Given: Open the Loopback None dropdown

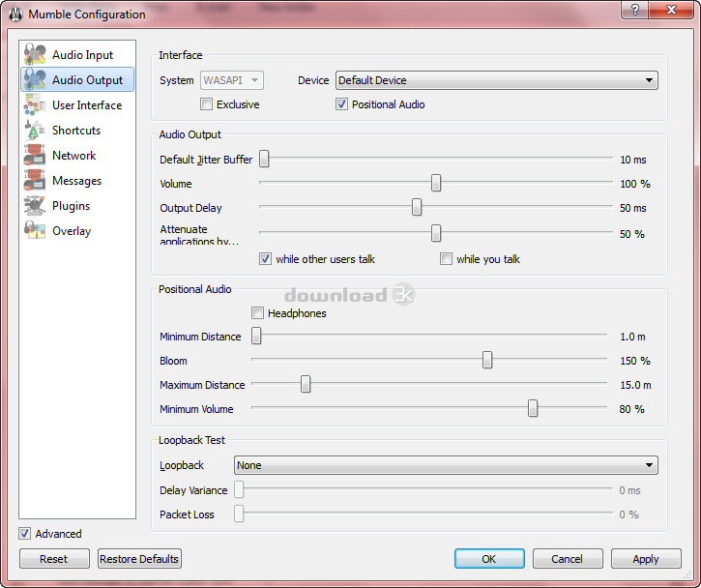Looking at the screenshot, I should tap(446, 465).
